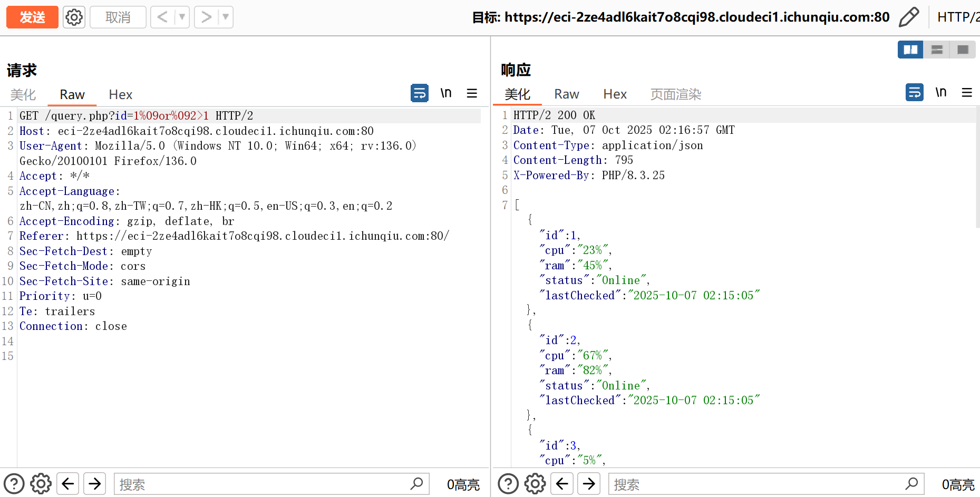The width and height of the screenshot is (980, 497).
Task: Open the Hex tab in response panel
Action: click(615, 94)
